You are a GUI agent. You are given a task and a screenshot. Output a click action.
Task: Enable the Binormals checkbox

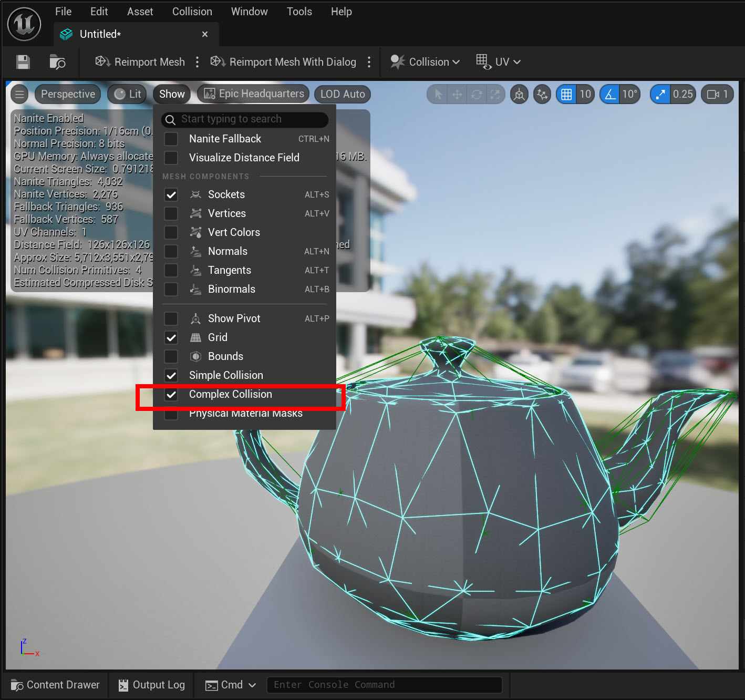click(x=171, y=290)
